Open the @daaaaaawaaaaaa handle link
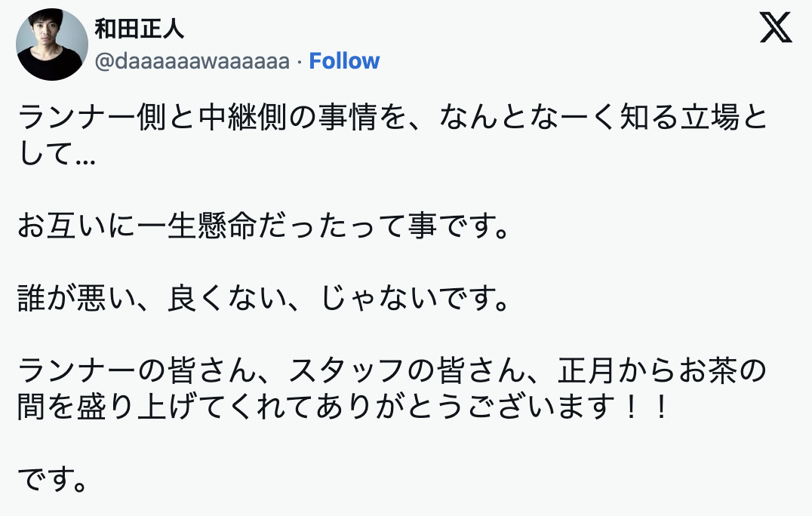 click(192, 61)
